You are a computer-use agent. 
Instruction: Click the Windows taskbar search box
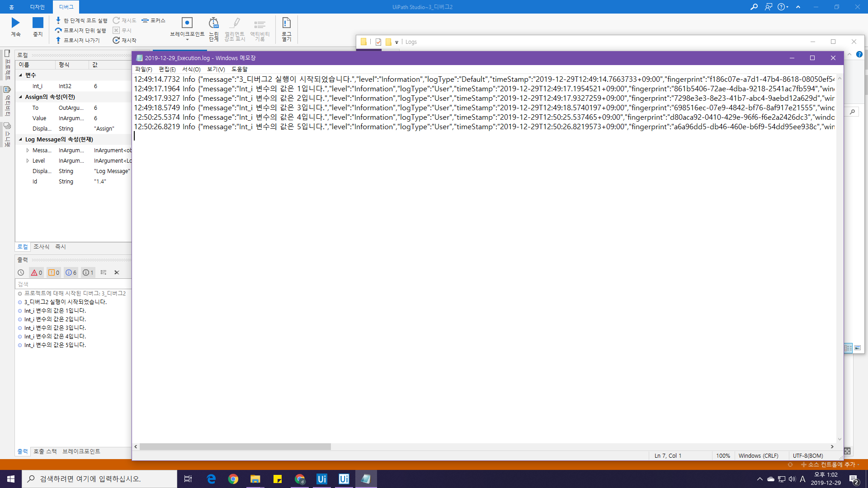99,479
